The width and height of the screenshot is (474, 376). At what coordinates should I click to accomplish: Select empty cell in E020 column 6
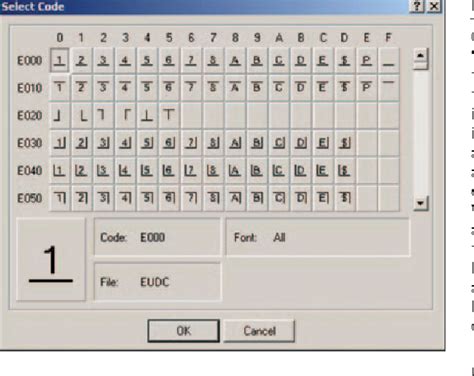[191, 115]
